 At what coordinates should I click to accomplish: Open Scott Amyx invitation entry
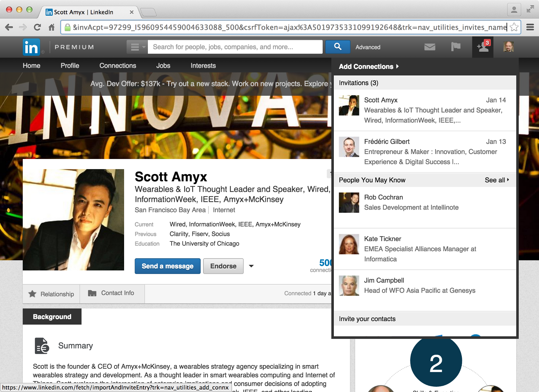click(x=425, y=110)
